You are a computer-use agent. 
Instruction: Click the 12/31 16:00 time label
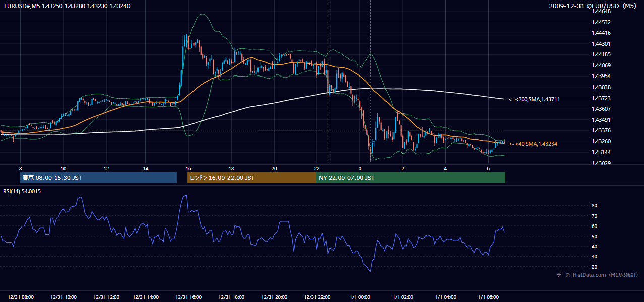tap(188, 297)
